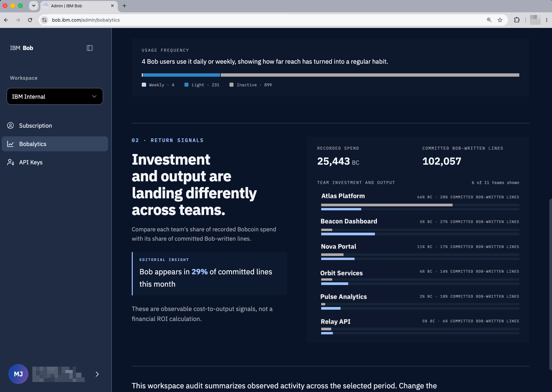Click the 29% editorial insight figure
This screenshot has height=392, width=552.
199,272
